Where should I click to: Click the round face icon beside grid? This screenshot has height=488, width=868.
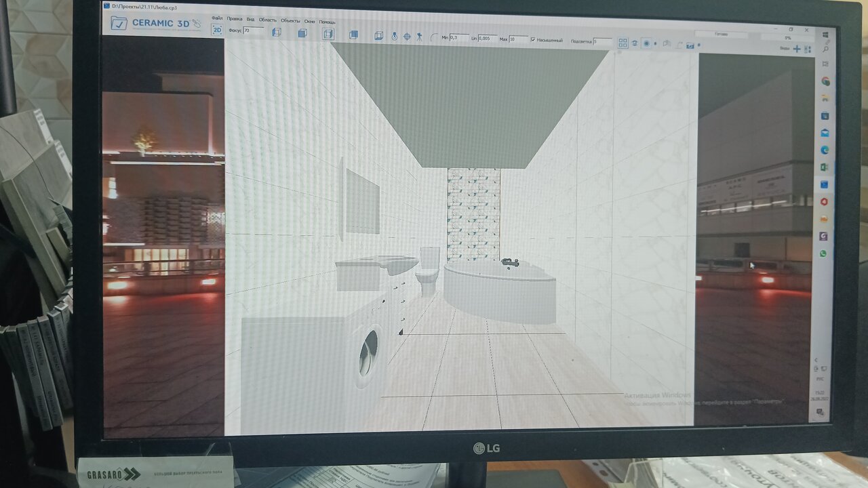pyautogui.click(x=635, y=43)
